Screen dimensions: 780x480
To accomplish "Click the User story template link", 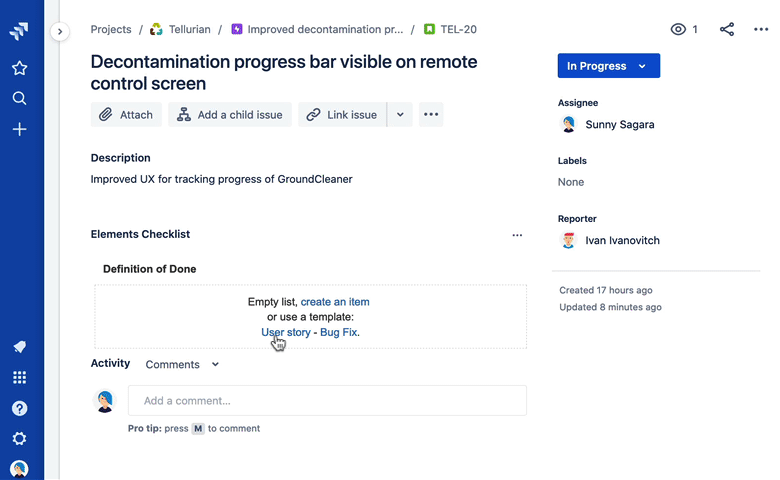I will pos(286,332).
